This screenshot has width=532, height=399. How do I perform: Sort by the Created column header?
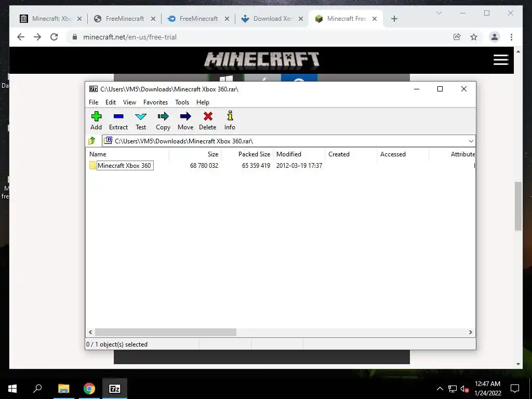[351, 154]
